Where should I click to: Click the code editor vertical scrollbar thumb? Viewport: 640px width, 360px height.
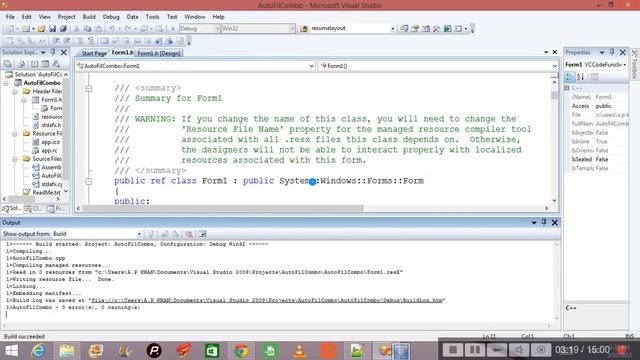[x=554, y=95]
